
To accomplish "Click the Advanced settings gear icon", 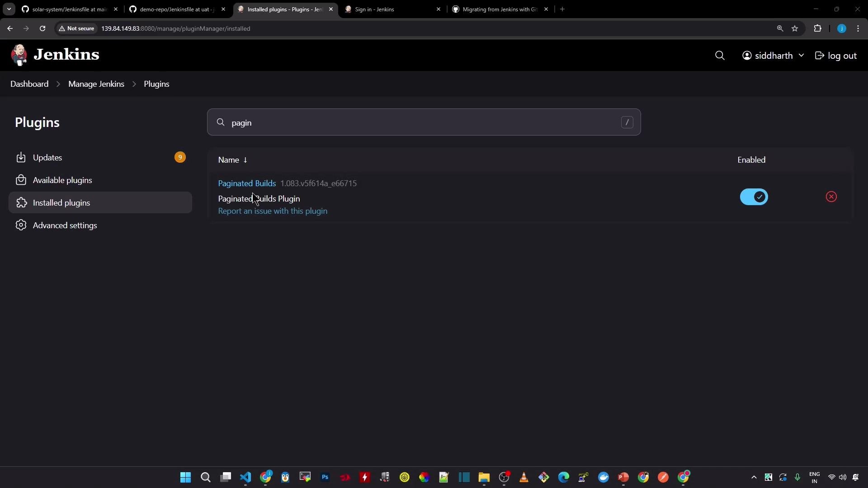I will pos(21,225).
